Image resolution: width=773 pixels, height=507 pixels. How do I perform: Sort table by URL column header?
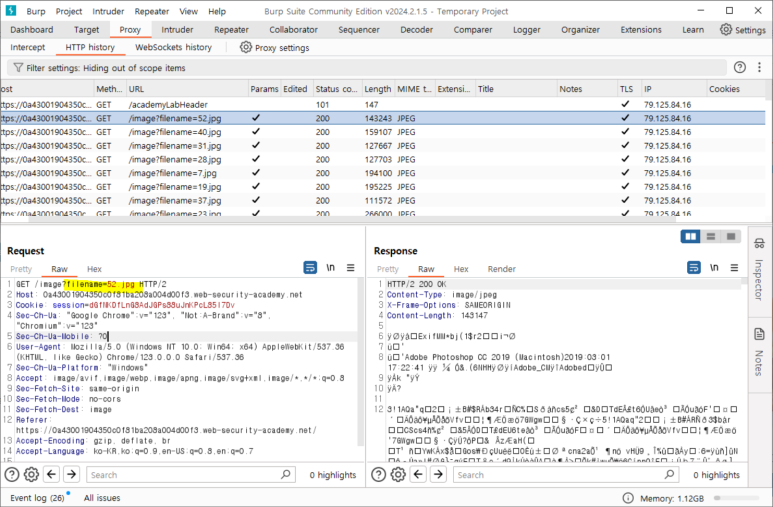point(187,89)
